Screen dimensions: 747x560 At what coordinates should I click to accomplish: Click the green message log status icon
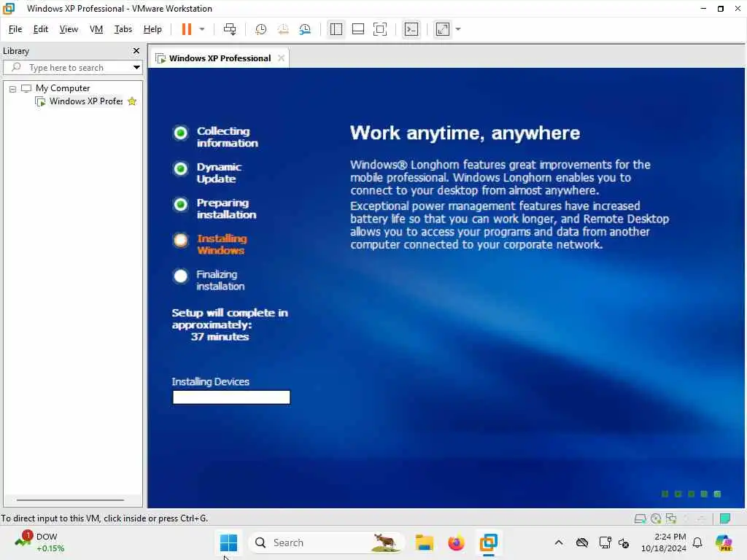(725, 518)
